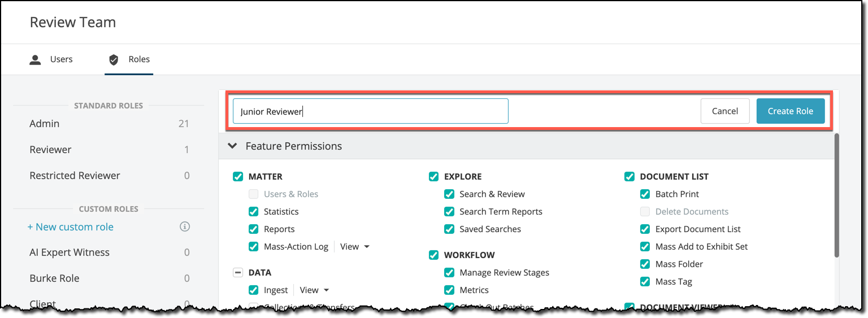Select the Roles tab
This screenshot has height=318, width=868.
coord(129,59)
